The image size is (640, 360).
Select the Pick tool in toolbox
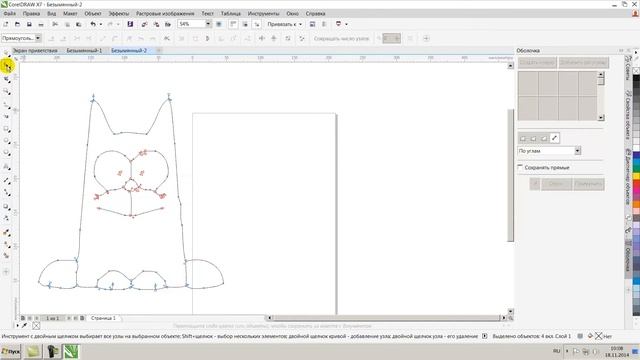[x=7, y=53]
